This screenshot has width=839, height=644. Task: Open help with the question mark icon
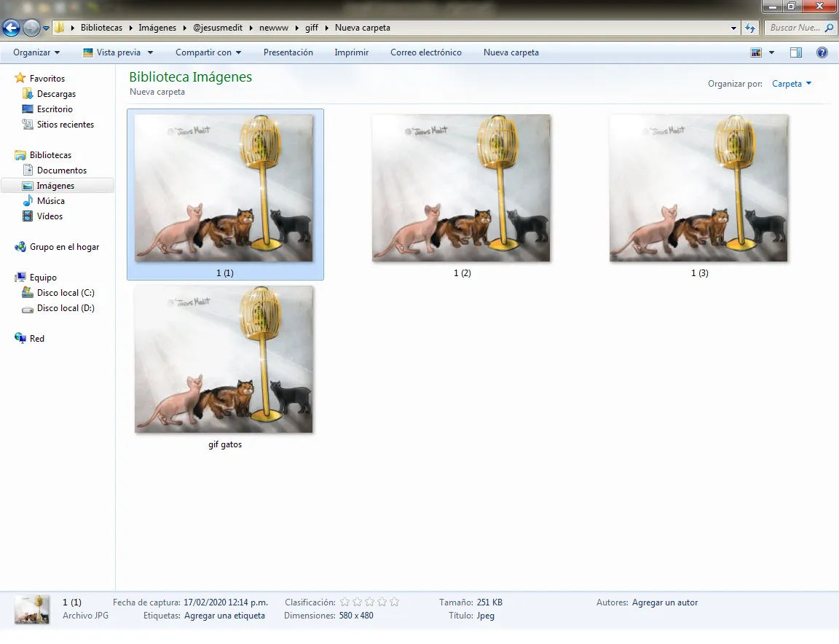pyautogui.click(x=822, y=52)
